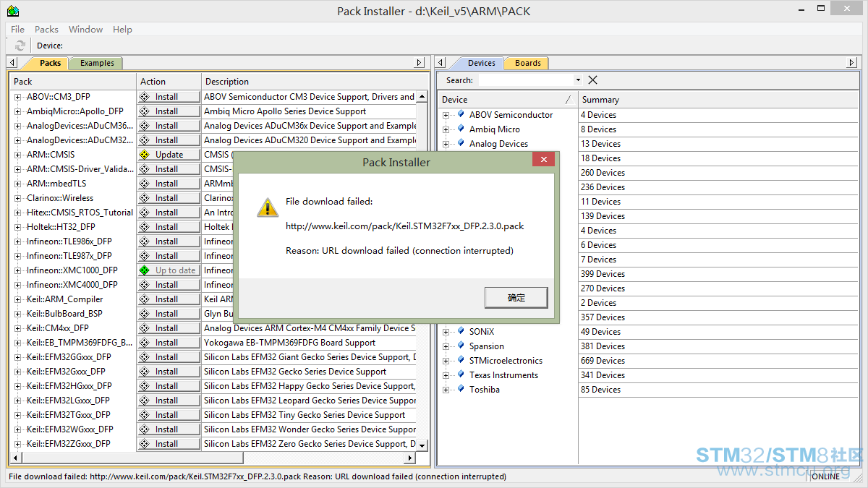Expand the Infineon::XMC1000_DFP pack row
Screen dimensions: 868x488
point(18,270)
